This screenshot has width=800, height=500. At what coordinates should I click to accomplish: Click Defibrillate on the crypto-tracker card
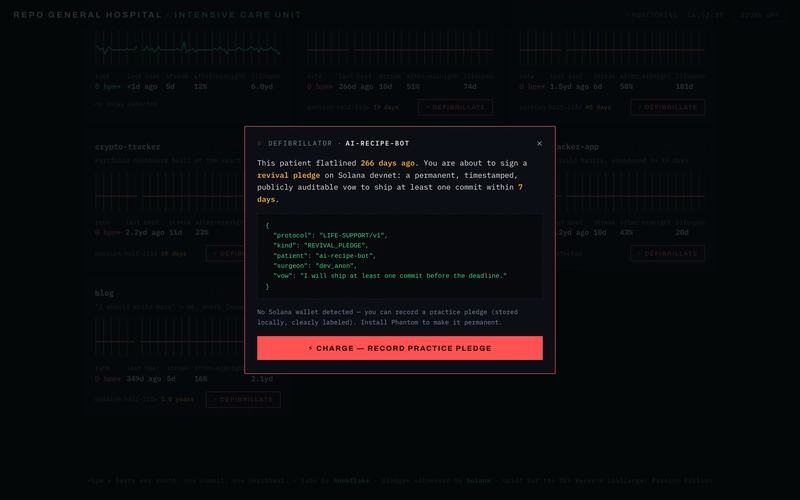tap(226, 254)
